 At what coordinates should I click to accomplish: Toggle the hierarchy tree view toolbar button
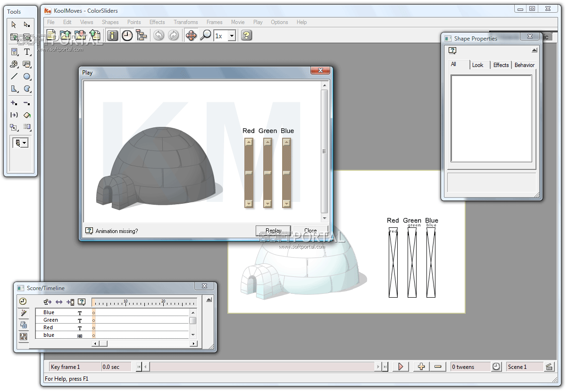141,35
